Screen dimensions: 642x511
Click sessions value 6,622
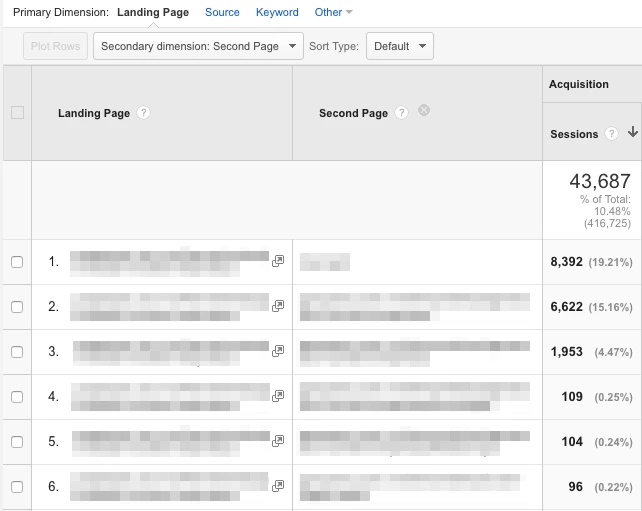566,307
